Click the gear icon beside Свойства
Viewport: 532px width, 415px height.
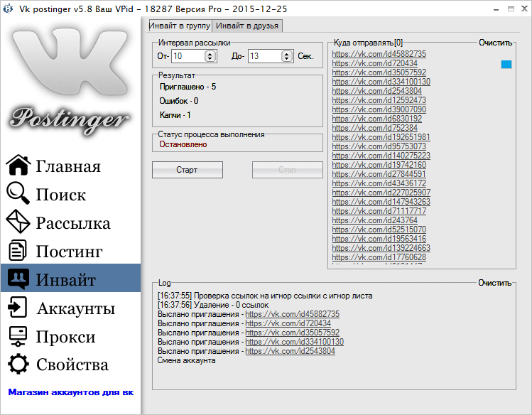pyautogui.click(x=18, y=364)
